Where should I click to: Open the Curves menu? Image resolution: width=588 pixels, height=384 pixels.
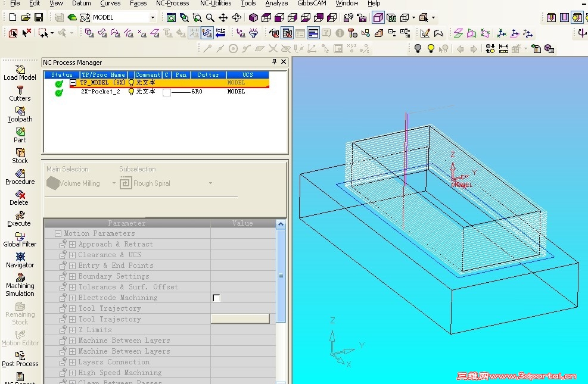pos(110,3)
